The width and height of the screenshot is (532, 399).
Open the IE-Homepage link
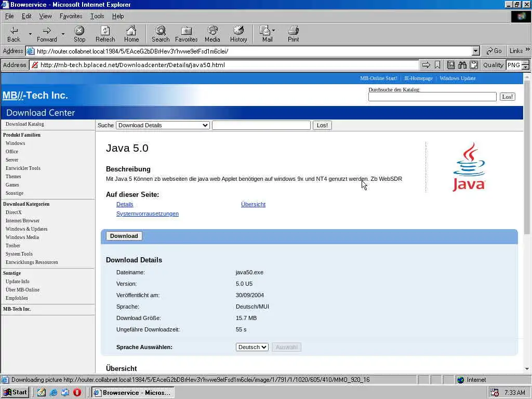coord(418,78)
